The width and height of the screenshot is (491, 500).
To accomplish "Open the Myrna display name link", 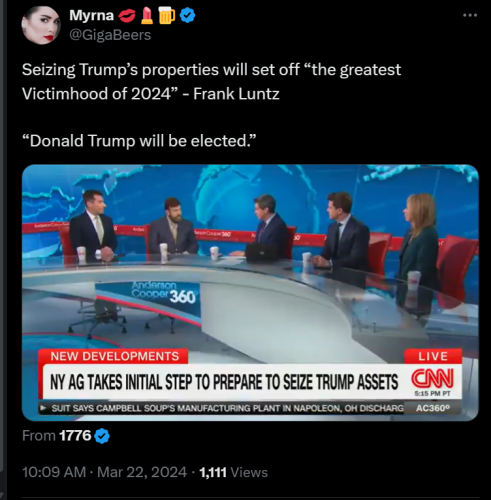I will 91,15.
